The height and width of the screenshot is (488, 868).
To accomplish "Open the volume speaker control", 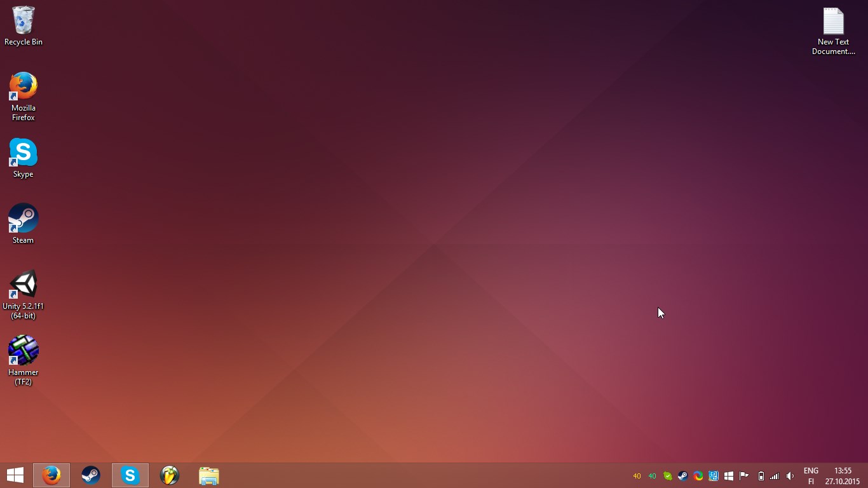I will pos(790,476).
